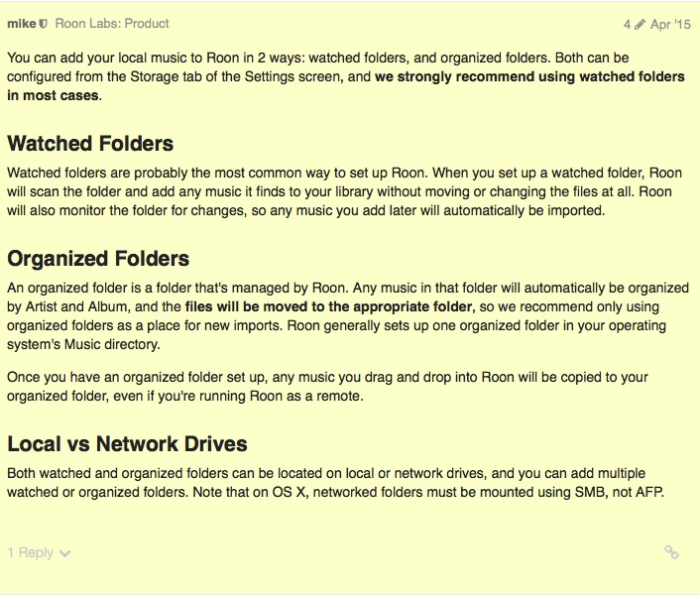
Task: Open the share link chain icon
Action: point(671,552)
